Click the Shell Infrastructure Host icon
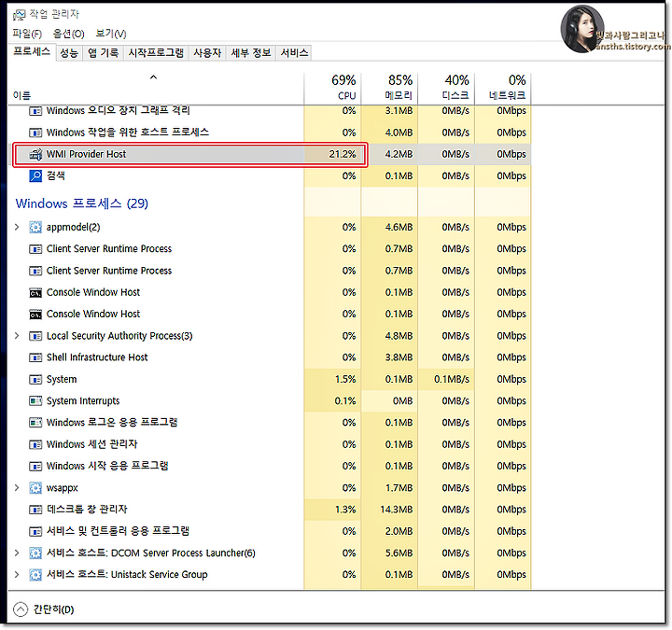This screenshot has width=672, height=630. tap(35, 357)
